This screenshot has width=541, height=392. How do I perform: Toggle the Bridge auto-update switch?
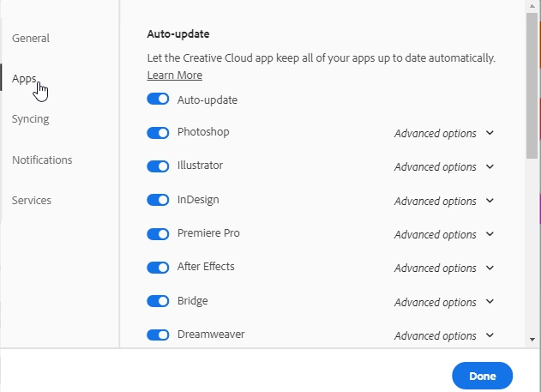click(x=158, y=301)
